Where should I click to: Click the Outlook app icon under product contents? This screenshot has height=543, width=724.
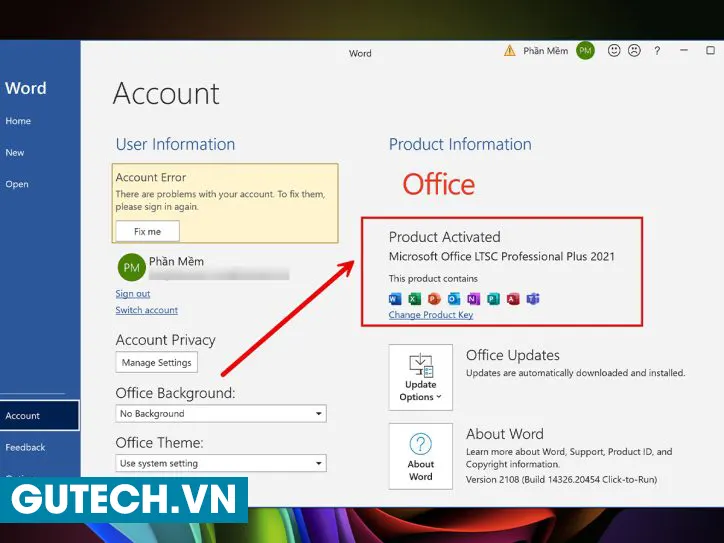pos(454,299)
